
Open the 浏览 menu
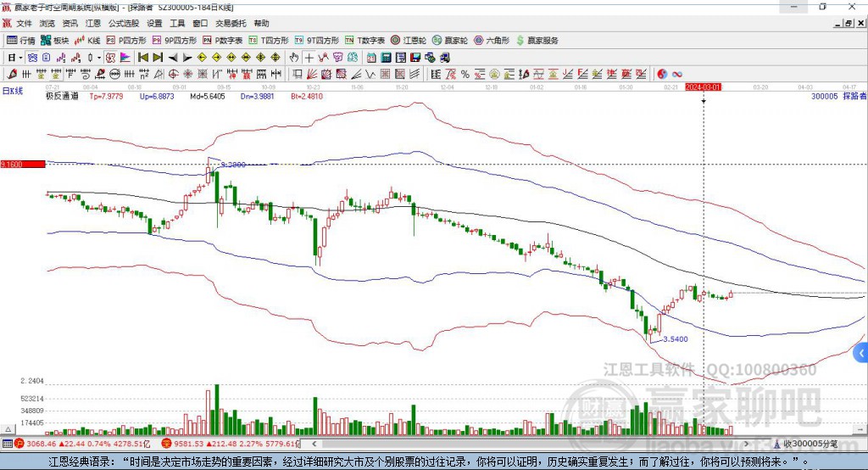point(47,23)
